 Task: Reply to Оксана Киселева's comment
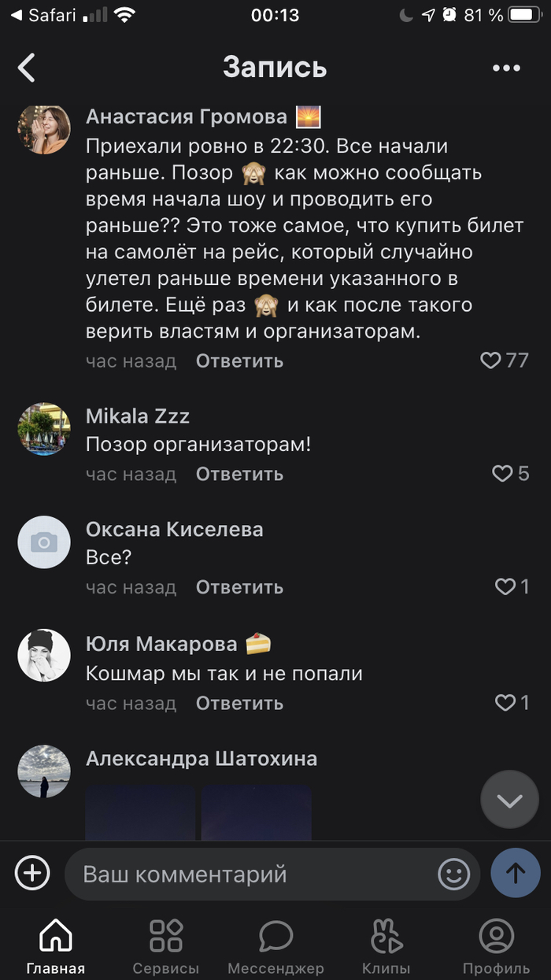(x=239, y=587)
